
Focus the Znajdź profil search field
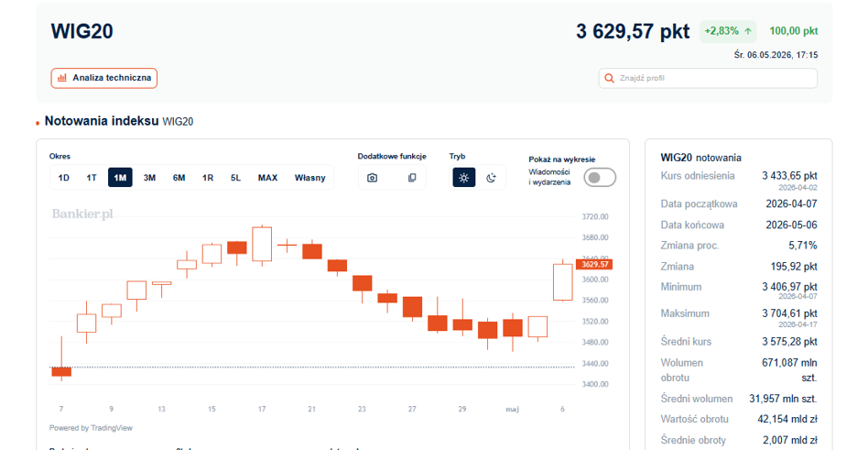[708, 78]
